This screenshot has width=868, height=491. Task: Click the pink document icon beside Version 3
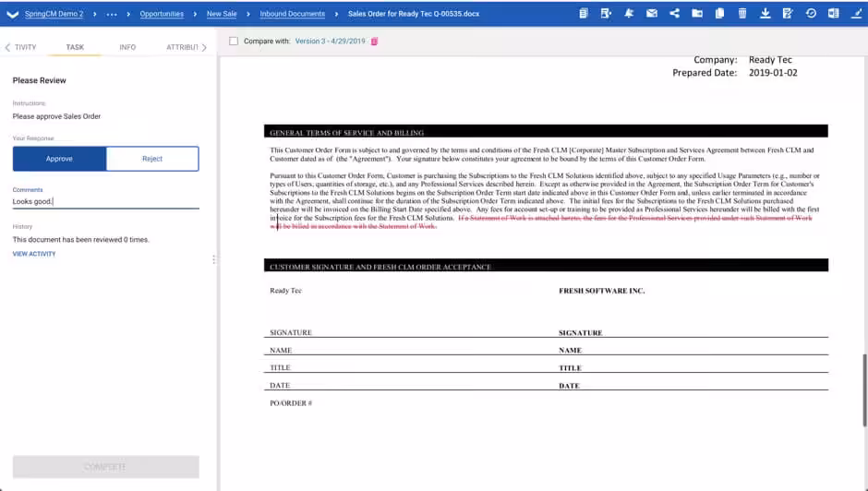(374, 41)
